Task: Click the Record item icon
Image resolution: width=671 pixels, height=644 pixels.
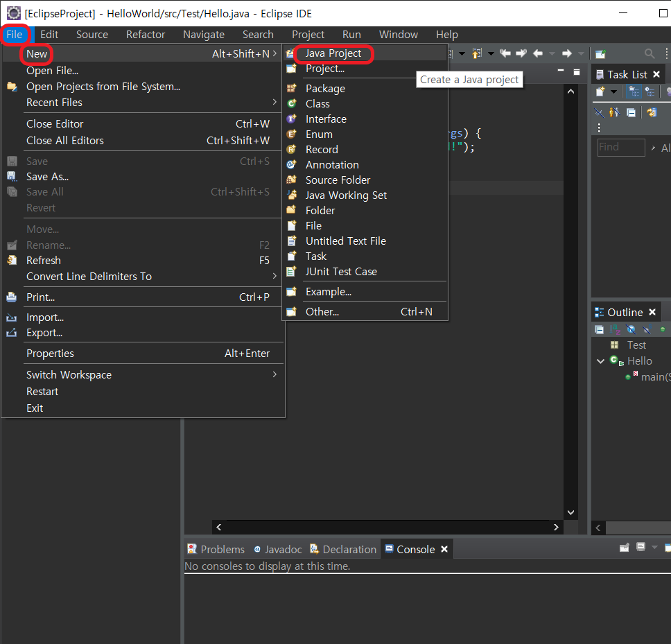Action: pyautogui.click(x=292, y=149)
